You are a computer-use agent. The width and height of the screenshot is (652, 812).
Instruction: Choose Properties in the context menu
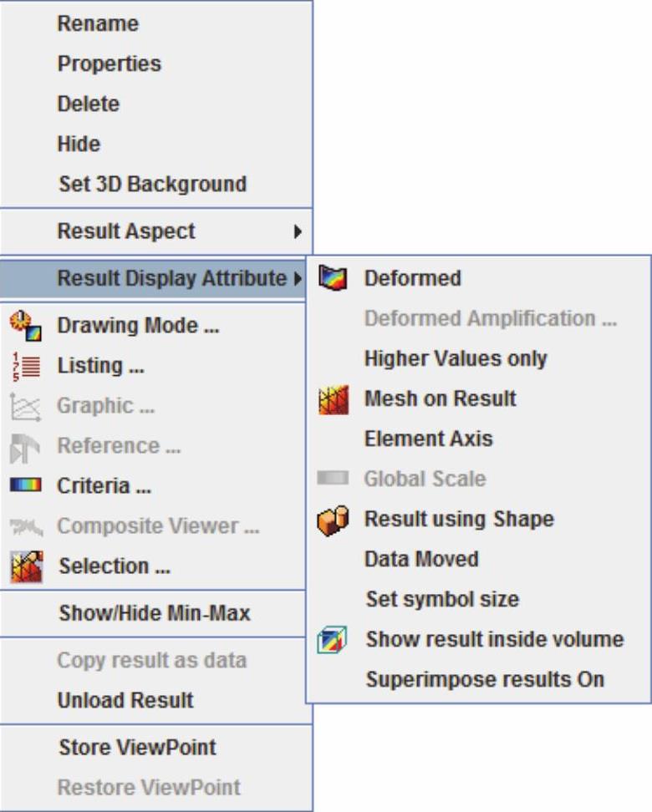pos(109,63)
